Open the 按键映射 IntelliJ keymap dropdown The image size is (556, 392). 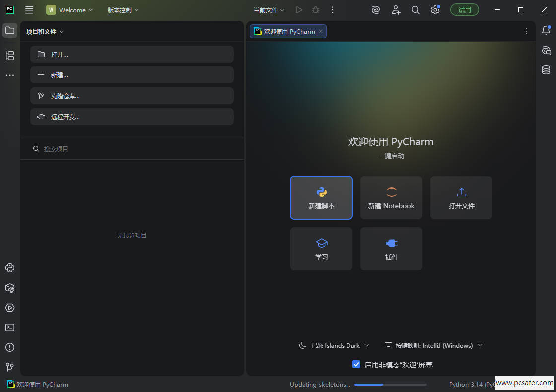click(x=433, y=345)
